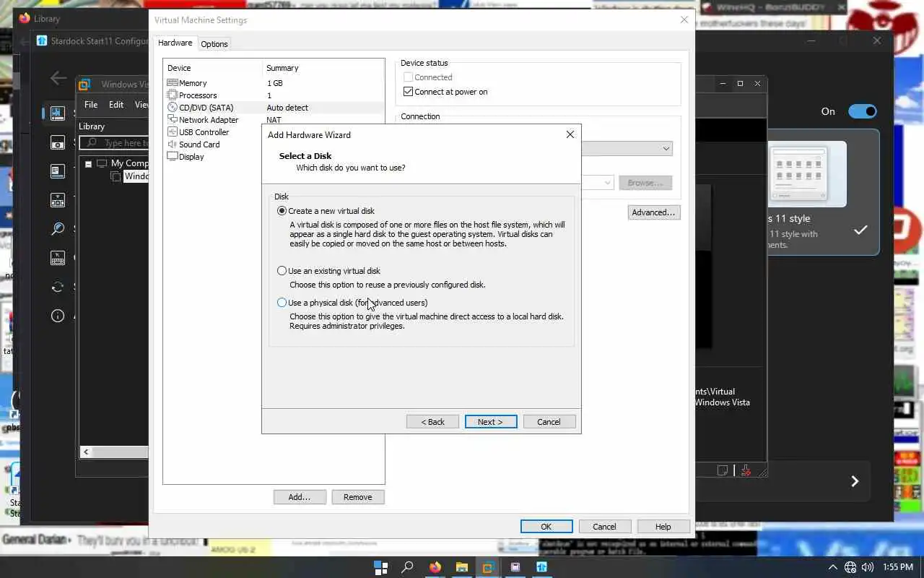Open taskbar settings sidebar icon in Start11
Image resolution: width=924 pixels, height=578 pixels.
[58, 171]
